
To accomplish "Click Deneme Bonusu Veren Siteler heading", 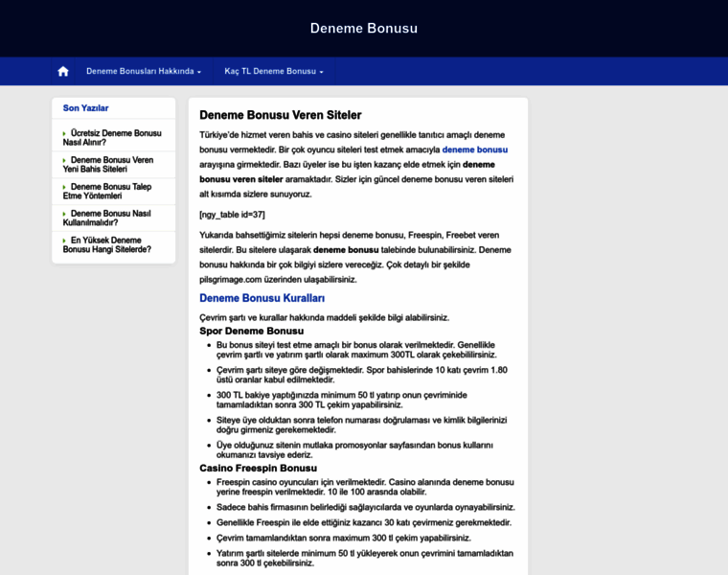I will [x=281, y=115].
